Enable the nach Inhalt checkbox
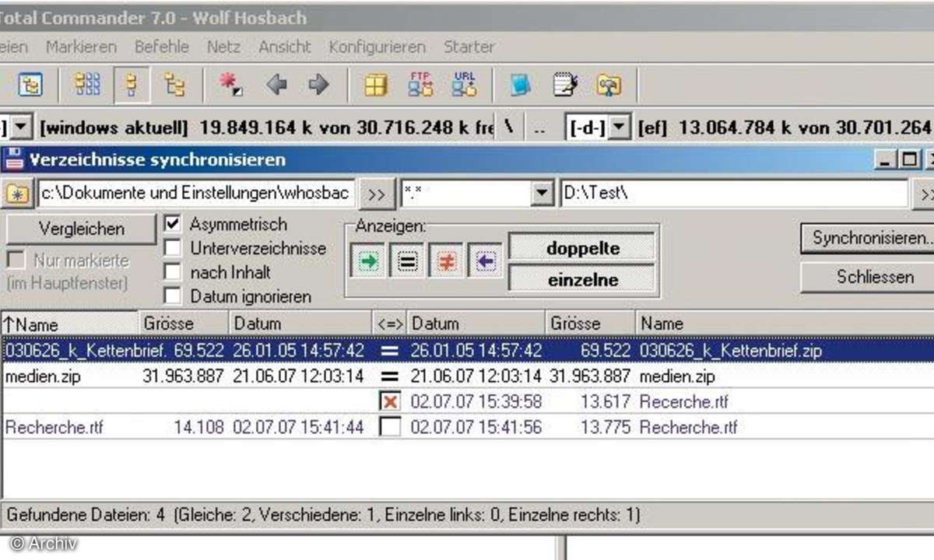 tap(173, 272)
